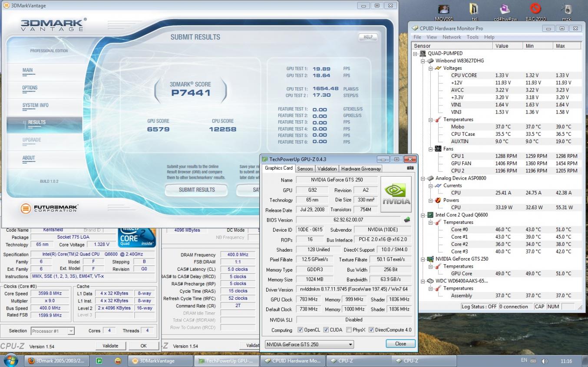Click the Core Speed field 3599.8 MHz
Viewport: 588px width, 367px height.
click(49, 294)
